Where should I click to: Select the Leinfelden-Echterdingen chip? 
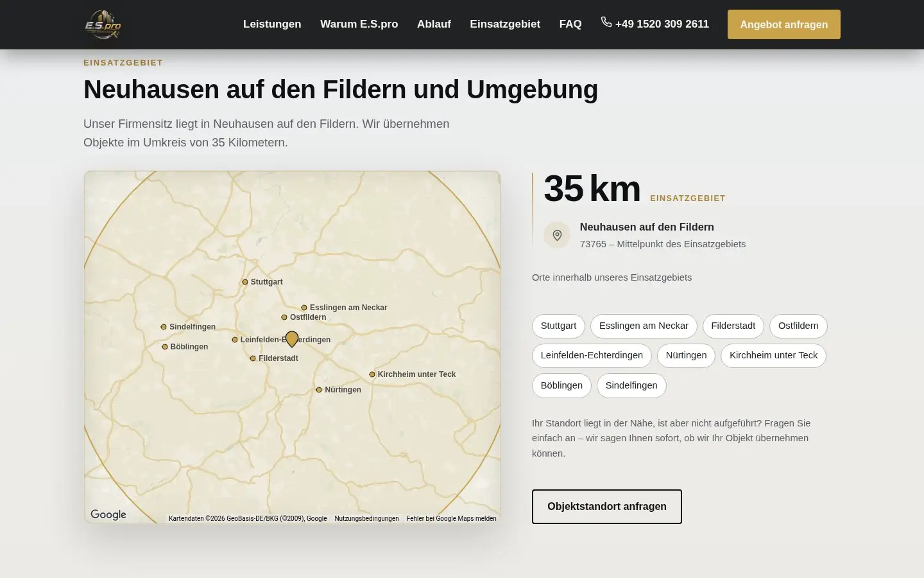[x=592, y=355]
